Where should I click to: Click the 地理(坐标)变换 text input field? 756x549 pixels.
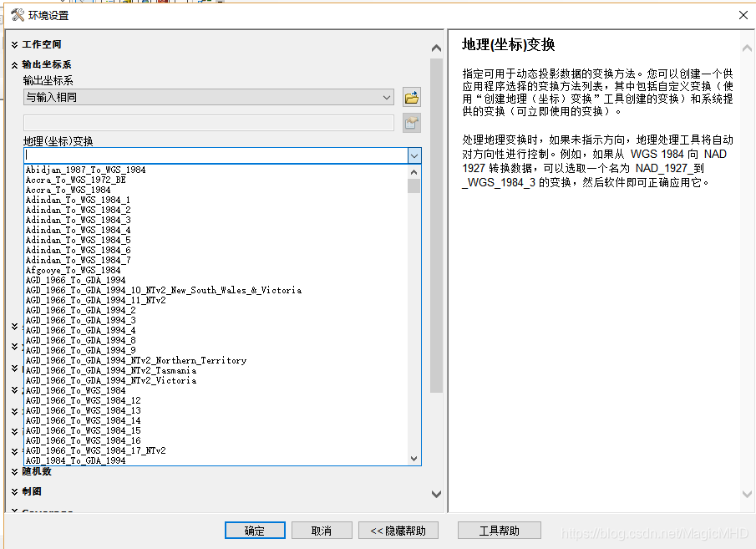tap(216, 155)
